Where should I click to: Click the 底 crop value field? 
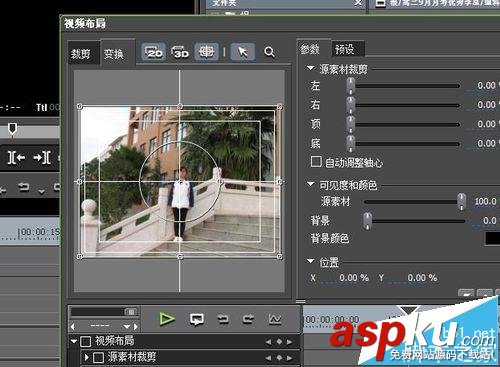pos(483,143)
